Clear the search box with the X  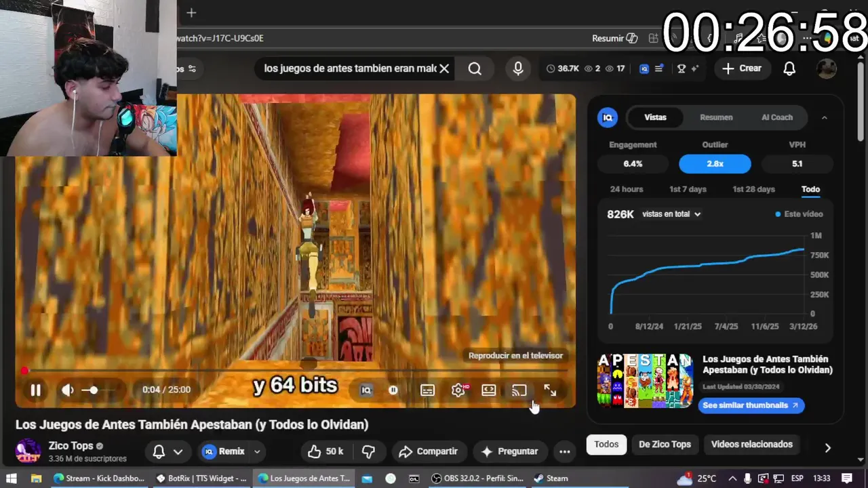point(444,68)
